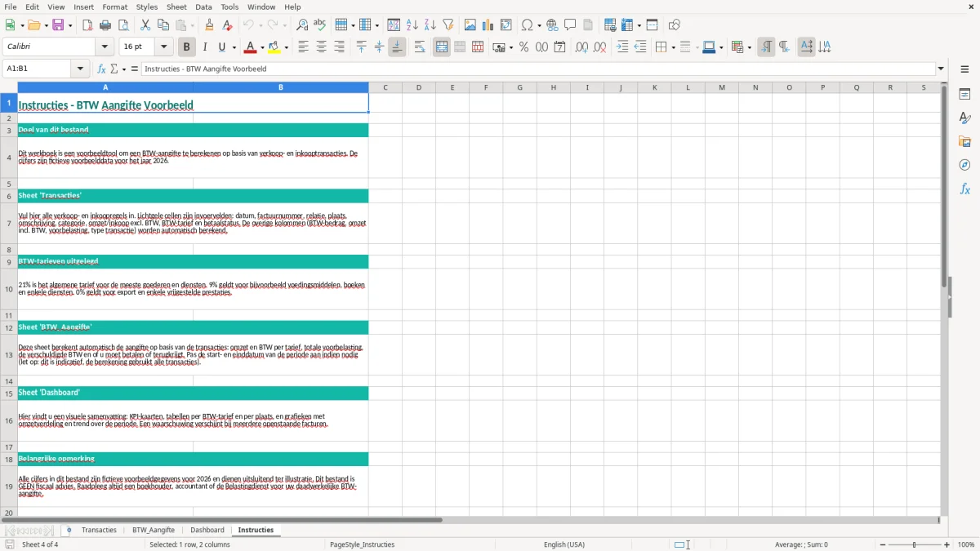Click the Insert Hyperlink icon
980x551 pixels.
(x=552, y=25)
